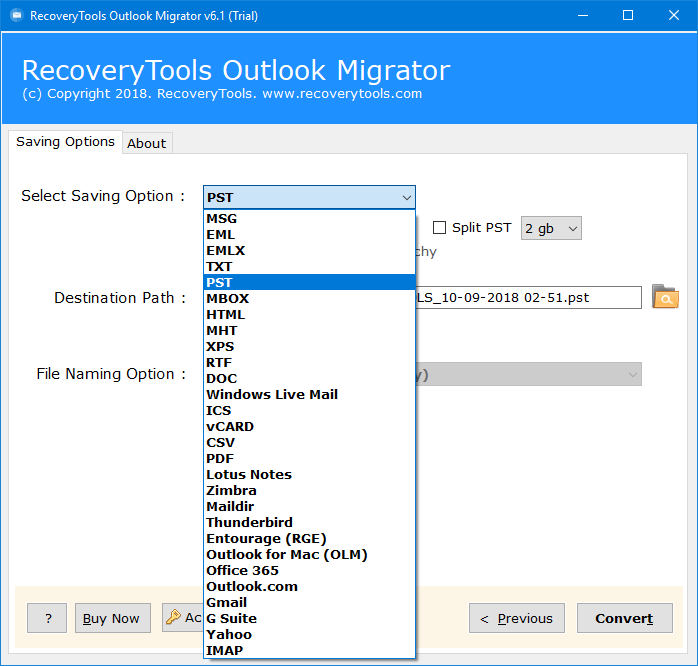Image resolution: width=698 pixels, height=666 pixels.
Task: Select IMAP from the list
Action: point(309,651)
